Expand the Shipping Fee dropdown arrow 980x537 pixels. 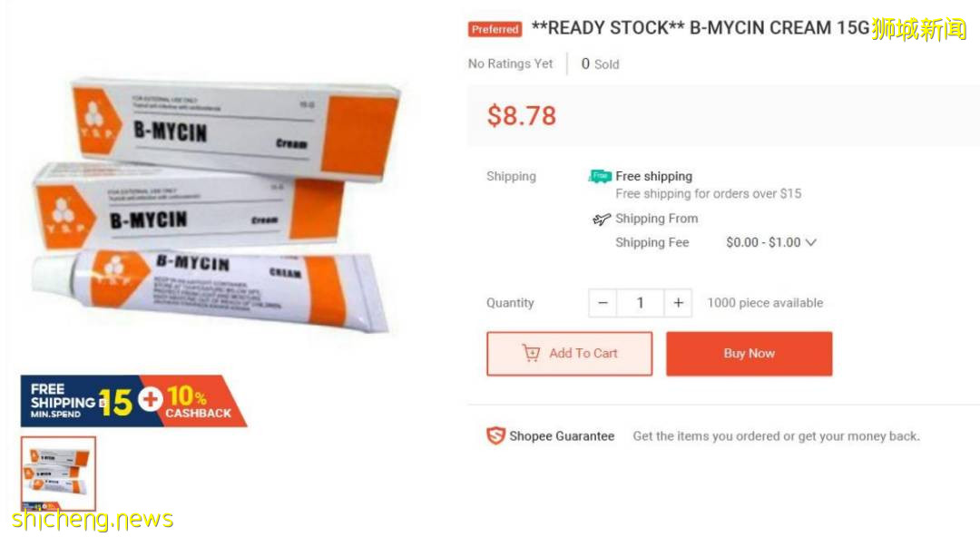pos(811,242)
